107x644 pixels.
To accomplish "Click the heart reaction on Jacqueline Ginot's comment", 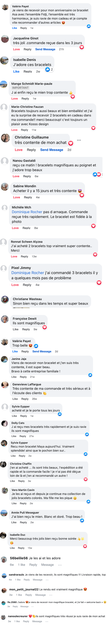I will pyautogui.click(x=82, y=47).
